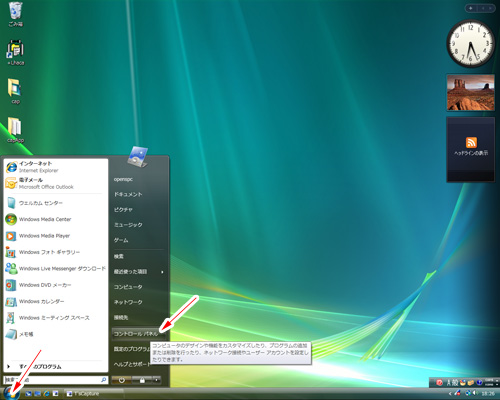Click the search magnifier in Start menu
Screen dimensions: 500x400
104,380
